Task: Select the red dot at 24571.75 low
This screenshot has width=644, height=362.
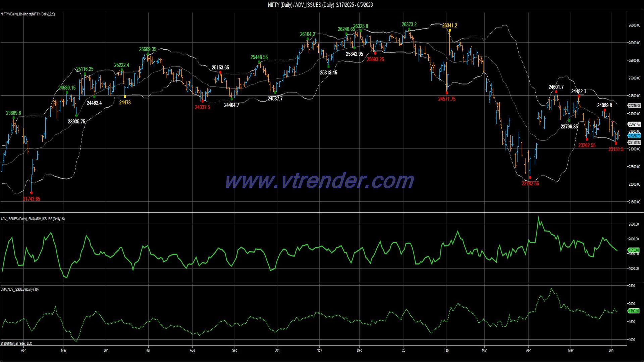Action: 446,93
